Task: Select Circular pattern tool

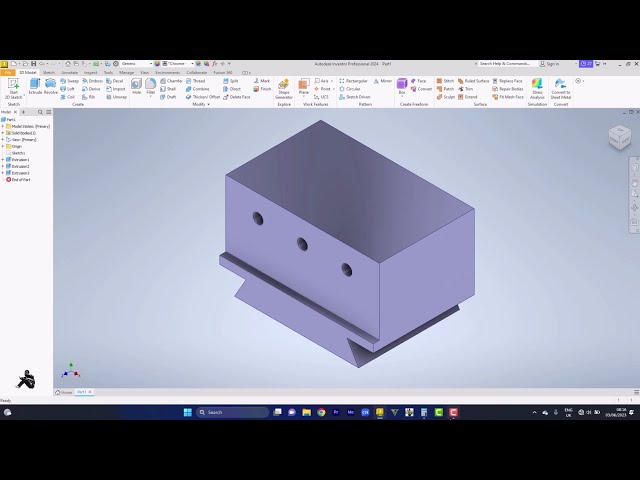Action: 350,89
